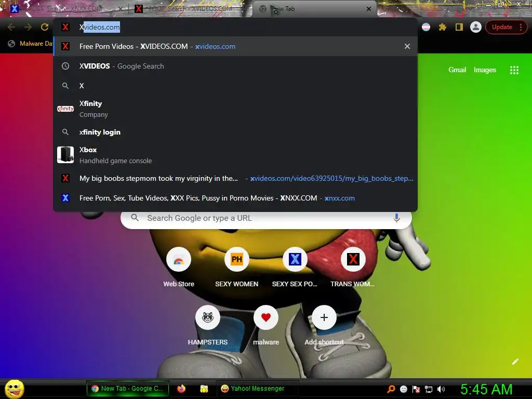Image resolution: width=532 pixels, height=399 pixels.
Task: Click the round minus tray icon
Action: pyautogui.click(x=403, y=389)
